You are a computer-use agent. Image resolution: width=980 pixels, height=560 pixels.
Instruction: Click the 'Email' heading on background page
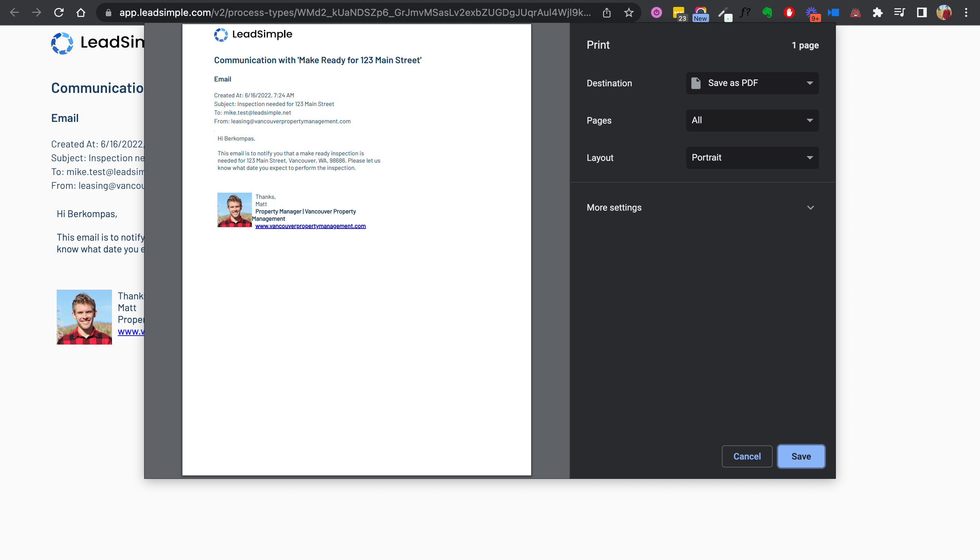[x=65, y=118]
